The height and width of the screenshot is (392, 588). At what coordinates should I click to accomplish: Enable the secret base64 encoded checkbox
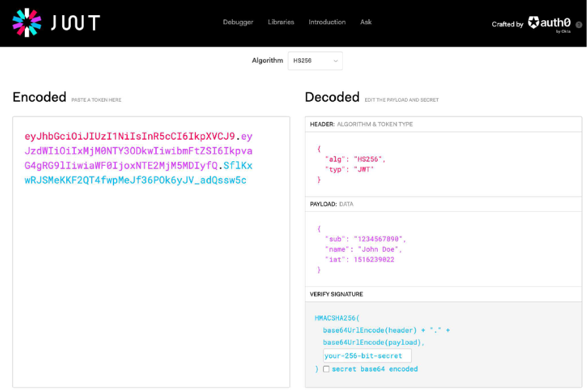[x=326, y=369]
